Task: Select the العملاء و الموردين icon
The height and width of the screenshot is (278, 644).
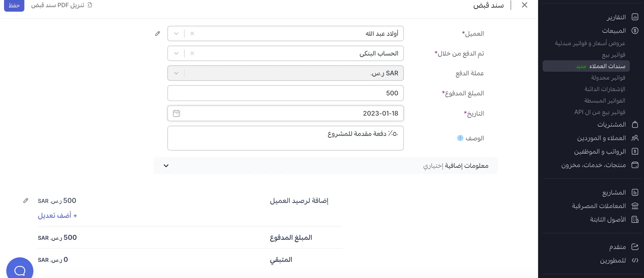Action: click(x=635, y=138)
